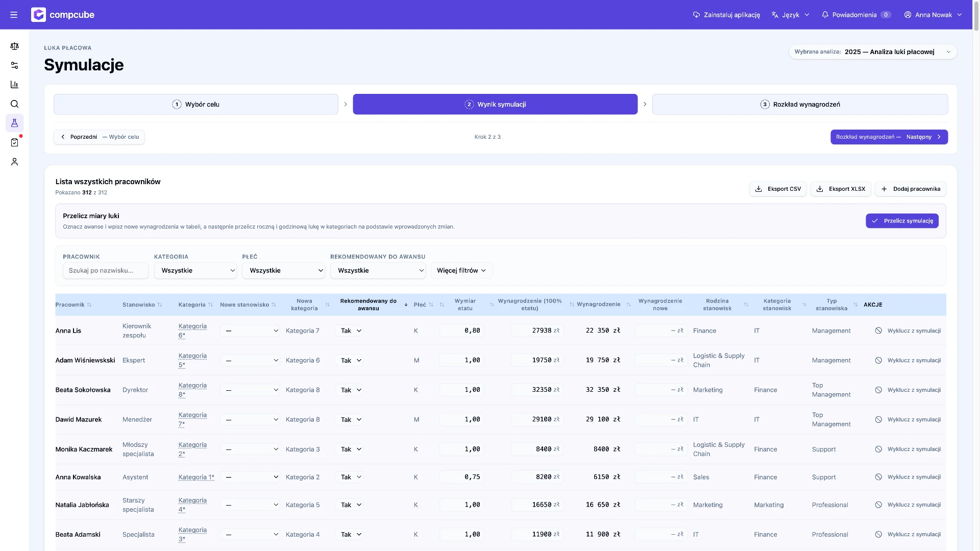Viewport: 980px width, 551px height.
Task: Click Rozkład wynagrodzeń — Następny button
Action: point(889,137)
